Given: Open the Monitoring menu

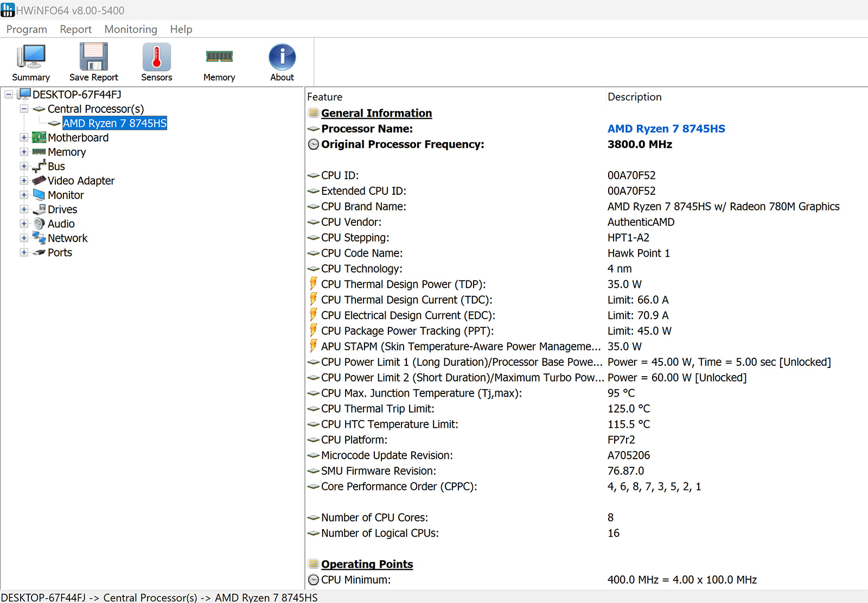Looking at the screenshot, I should pos(131,29).
